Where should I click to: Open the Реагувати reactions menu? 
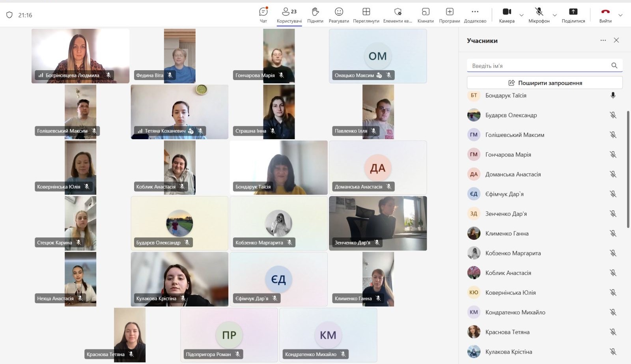coord(339,15)
